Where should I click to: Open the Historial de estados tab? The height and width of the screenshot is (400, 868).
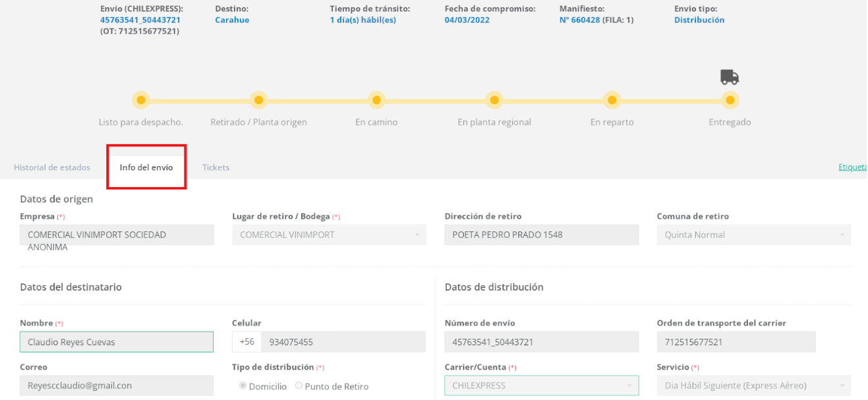coord(52,167)
